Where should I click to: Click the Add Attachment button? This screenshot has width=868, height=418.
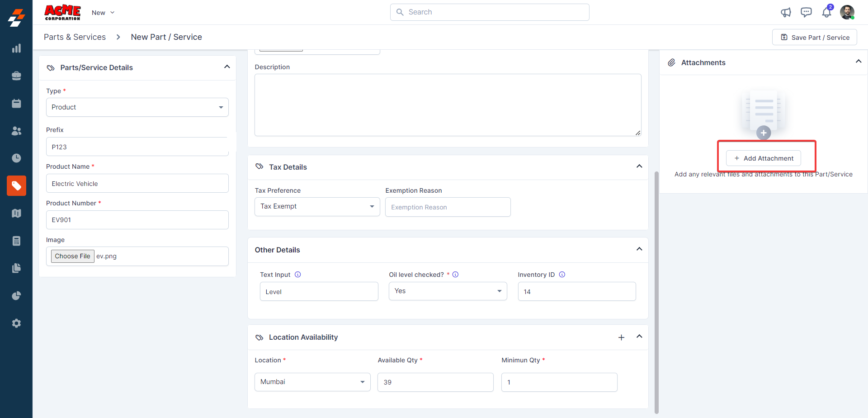763,158
